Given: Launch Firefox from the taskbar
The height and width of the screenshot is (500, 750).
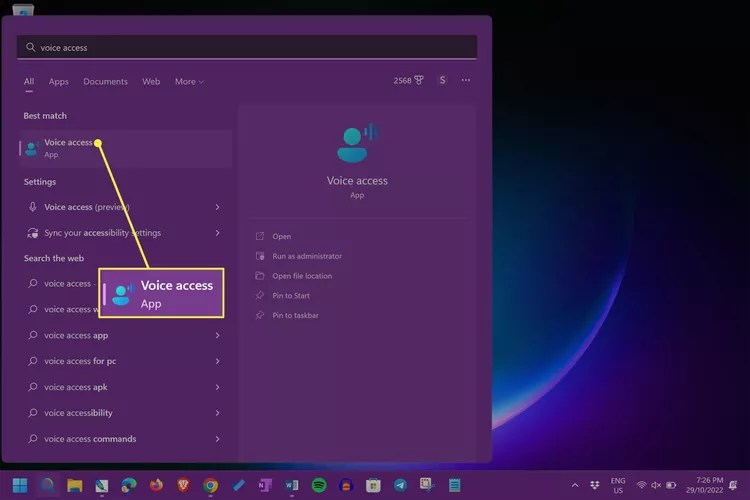Looking at the screenshot, I should pos(156,485).
